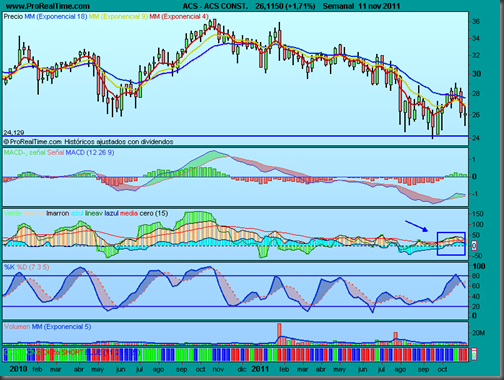Click the tall red volume spike in February 2011
The width and height of the screenshot is (504, 380).
[x=279, y=334]
